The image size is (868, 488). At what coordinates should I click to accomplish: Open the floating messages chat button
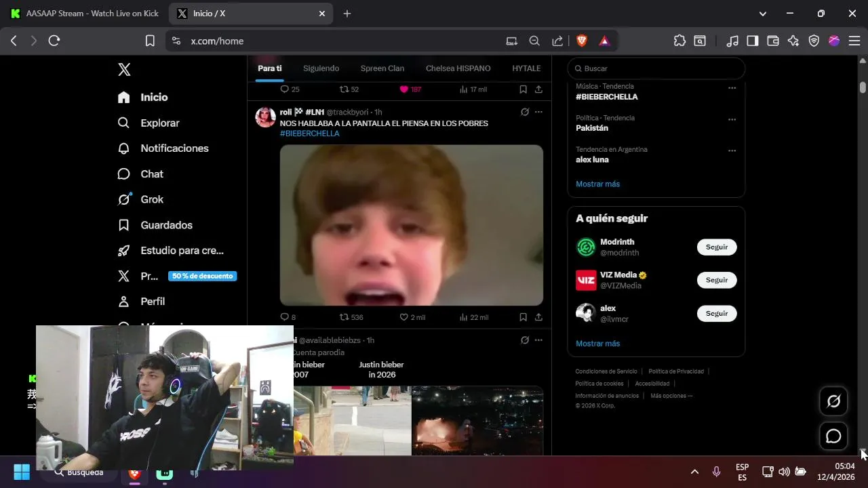[x=833, y=436]
